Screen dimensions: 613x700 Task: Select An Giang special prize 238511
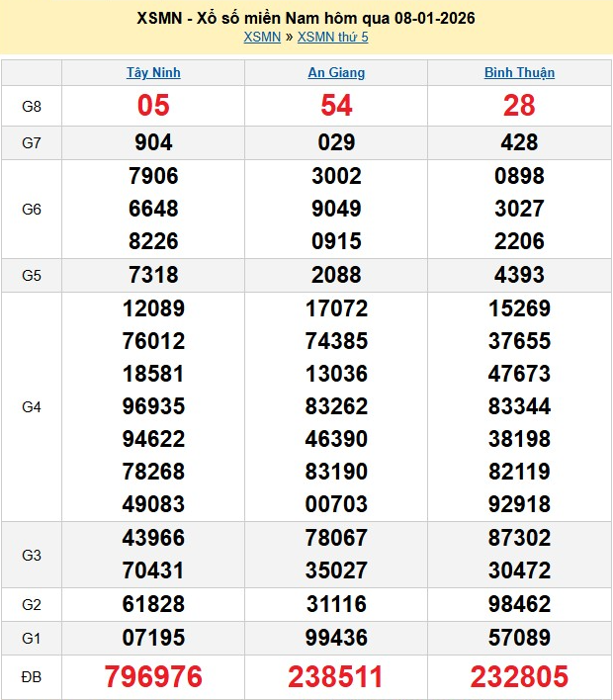click(336, 676)
